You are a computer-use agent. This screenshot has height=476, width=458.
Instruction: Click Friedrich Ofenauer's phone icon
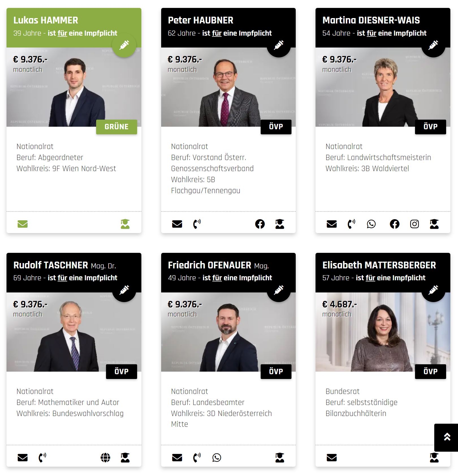(x=197, y=457)
